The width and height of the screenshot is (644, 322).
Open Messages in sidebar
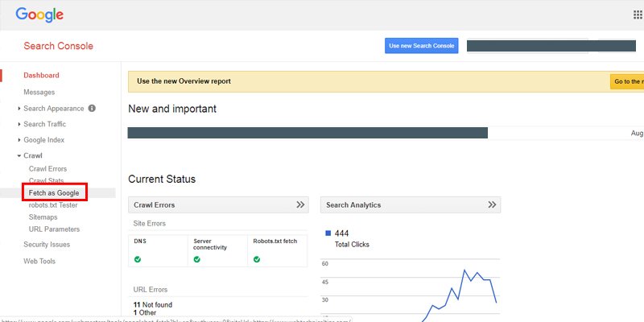pyautogui.click(x=39, y=92)
